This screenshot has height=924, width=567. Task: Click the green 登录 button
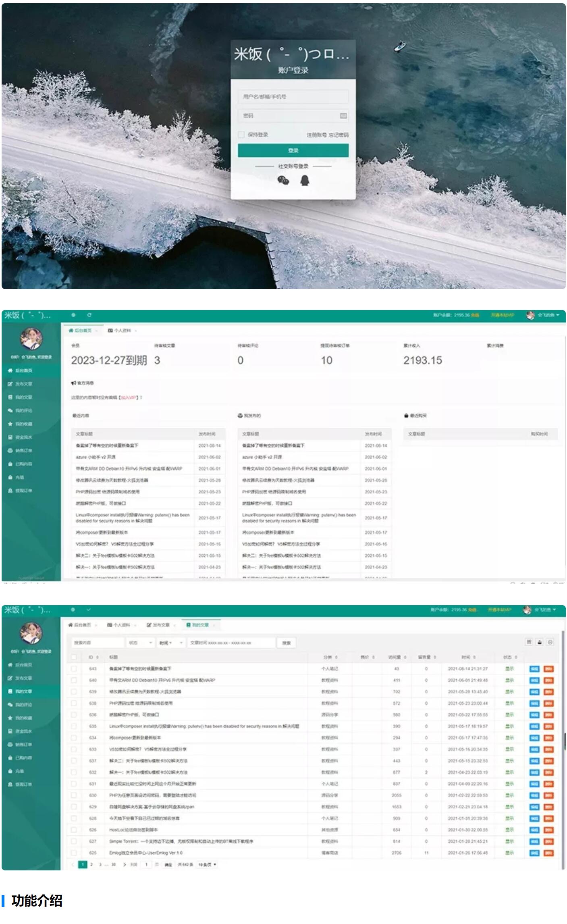(x=293, y=150)
